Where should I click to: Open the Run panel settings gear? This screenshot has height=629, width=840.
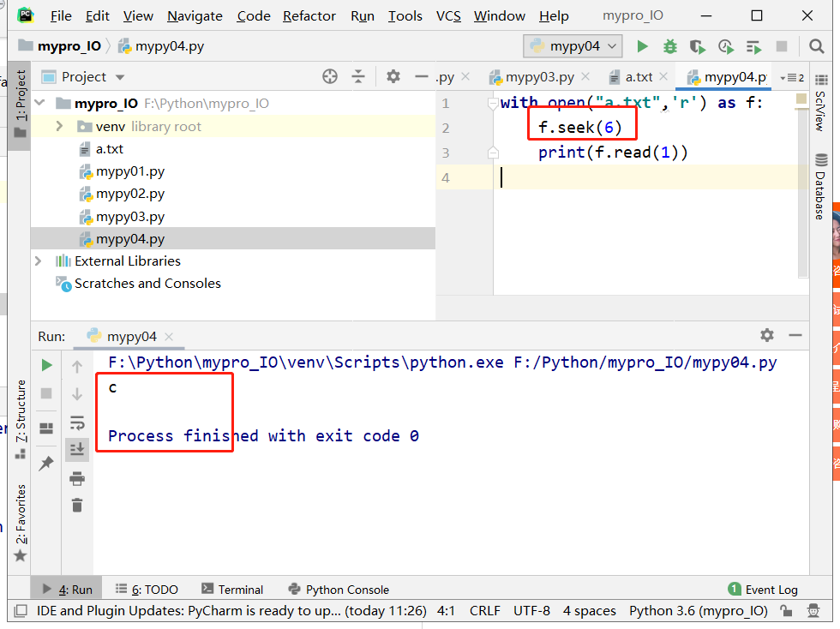(x=766, y=335)
